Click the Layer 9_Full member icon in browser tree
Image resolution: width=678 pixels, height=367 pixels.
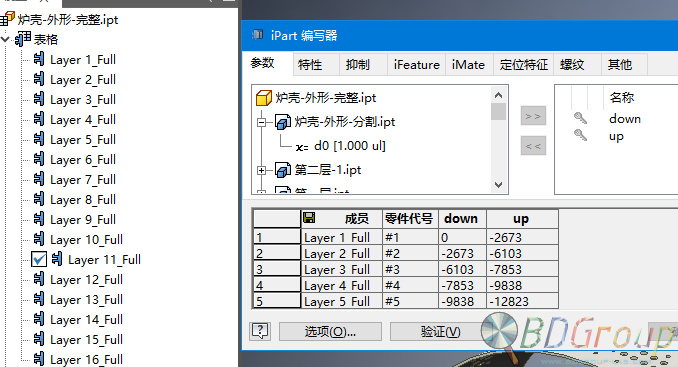(x=39, y=219)
